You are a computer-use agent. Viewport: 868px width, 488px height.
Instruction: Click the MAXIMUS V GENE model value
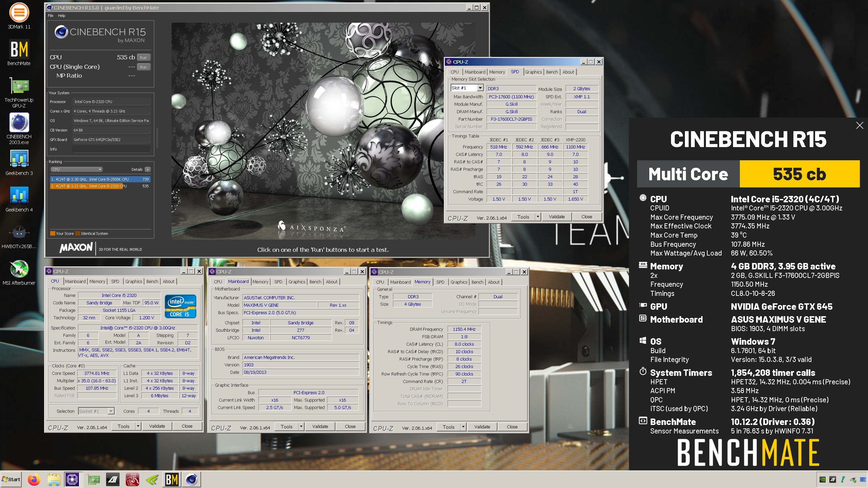pos(280,305)
